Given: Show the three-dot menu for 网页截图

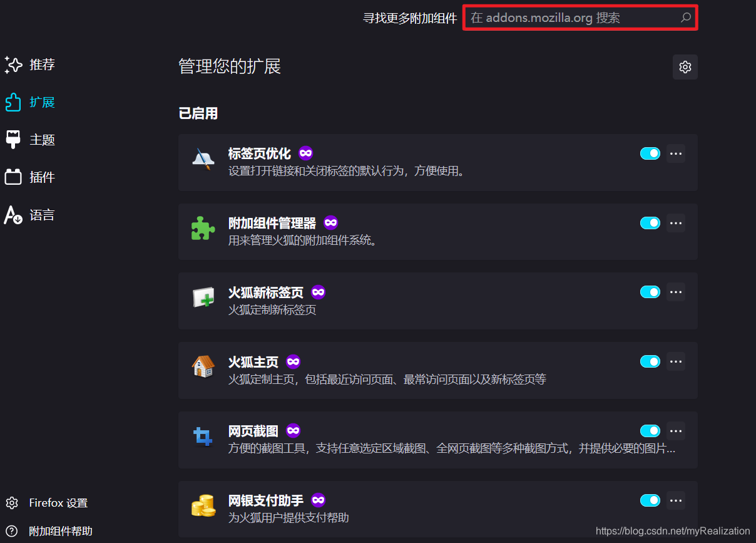Looking at the screenshot, I should 676,431.
